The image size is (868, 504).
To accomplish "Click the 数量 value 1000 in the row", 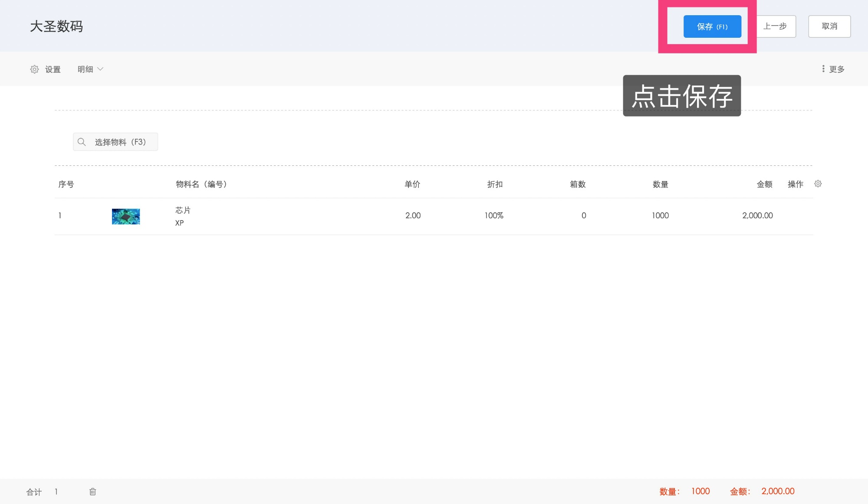I will click(660, 216).
